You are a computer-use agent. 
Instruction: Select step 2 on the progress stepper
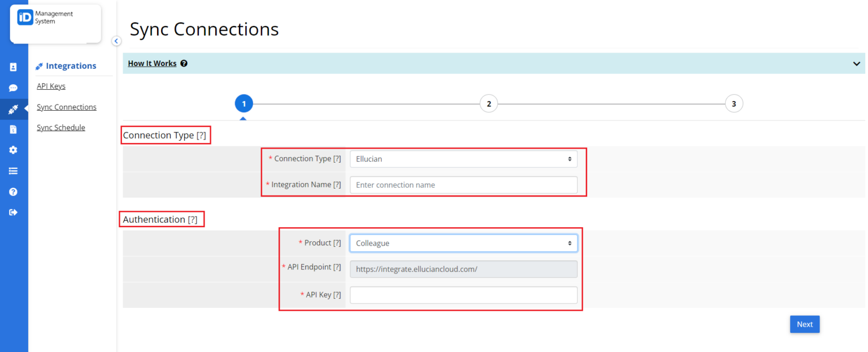[489, 103]
